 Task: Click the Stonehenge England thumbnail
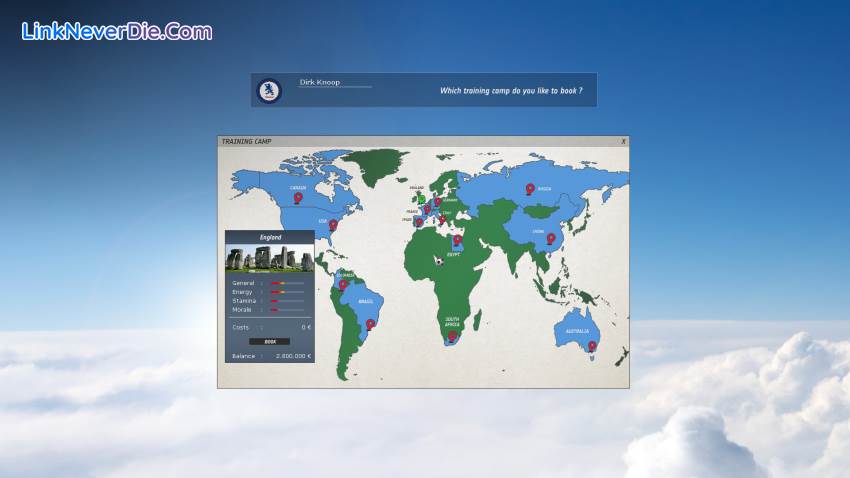[x=269, y=258]
